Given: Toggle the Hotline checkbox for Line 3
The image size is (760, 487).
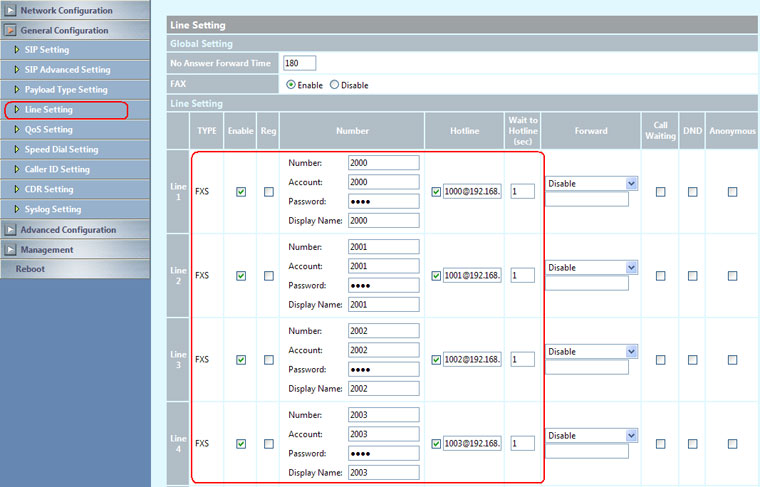Looking at the screenshot, I should [436, 360].
